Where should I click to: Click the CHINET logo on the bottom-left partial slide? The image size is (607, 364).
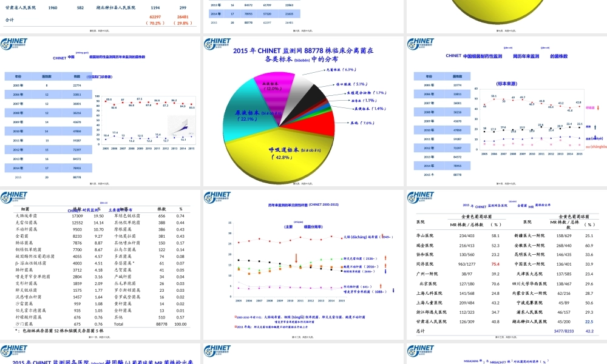click(14, 351)
